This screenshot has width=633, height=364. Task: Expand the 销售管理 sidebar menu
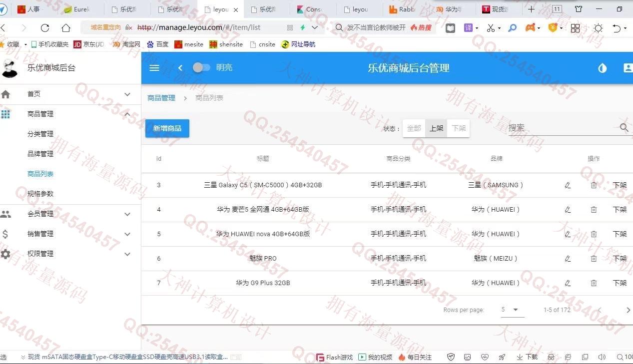(70, 234)
